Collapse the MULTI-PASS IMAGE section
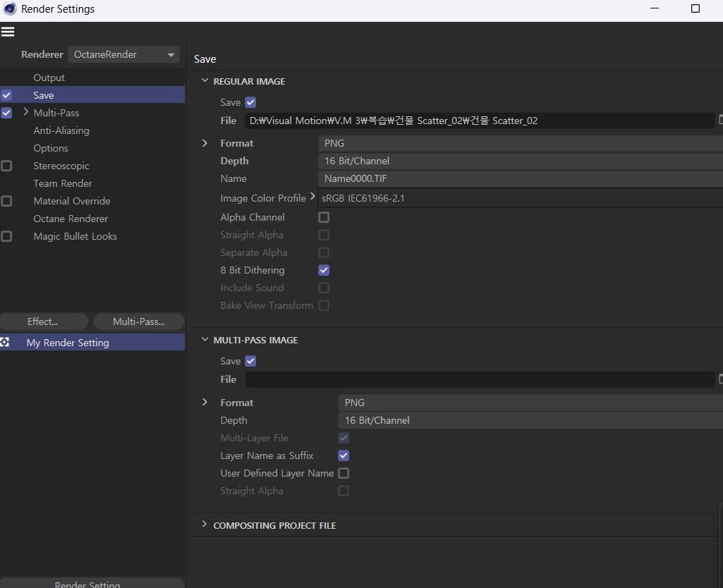This screenshot has width=723, height=588. 205,340
